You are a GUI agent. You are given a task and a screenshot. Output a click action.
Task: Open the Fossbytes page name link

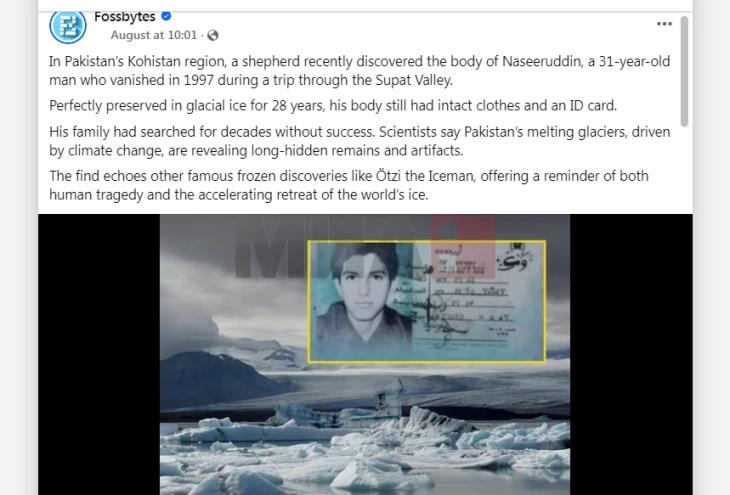125,17
